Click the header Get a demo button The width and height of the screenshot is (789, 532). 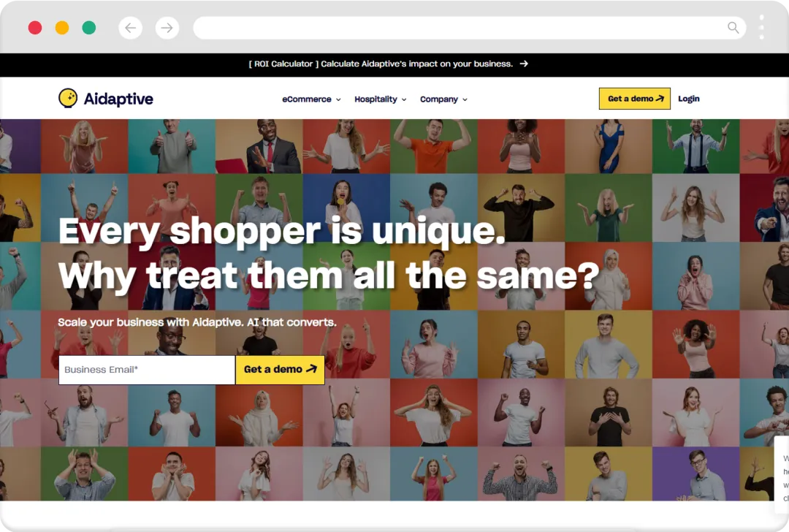[x=635, y=99]
